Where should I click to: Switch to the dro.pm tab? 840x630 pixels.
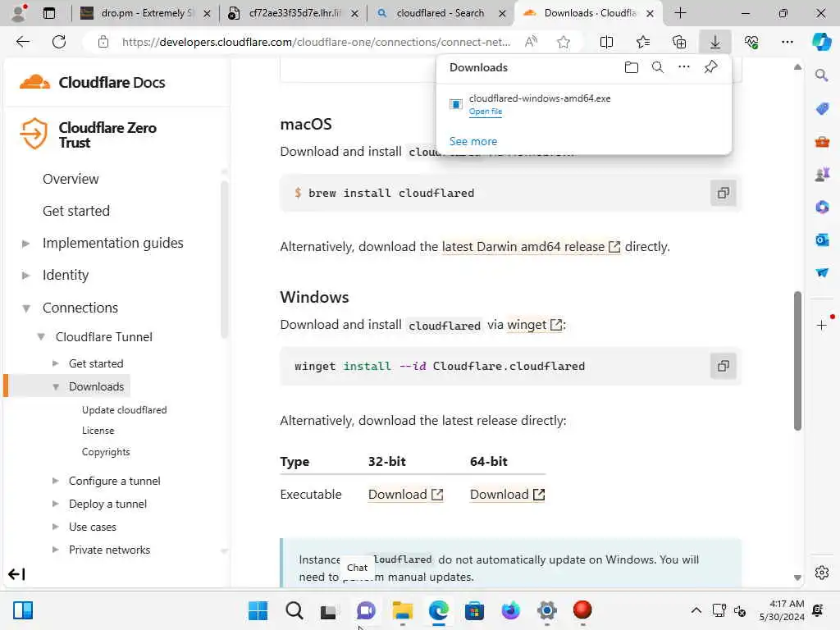144,13
